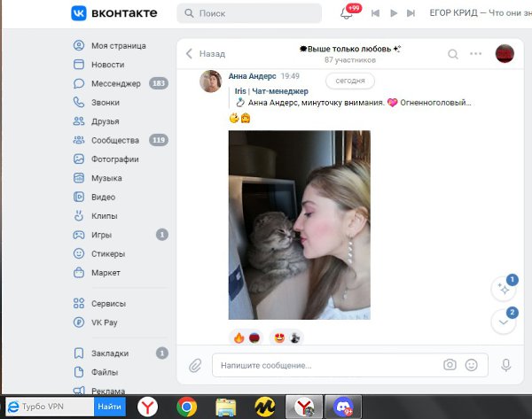Open the emoji smiley picker
This screenshot has height=419, width=532.
click(x=472, y=365)
